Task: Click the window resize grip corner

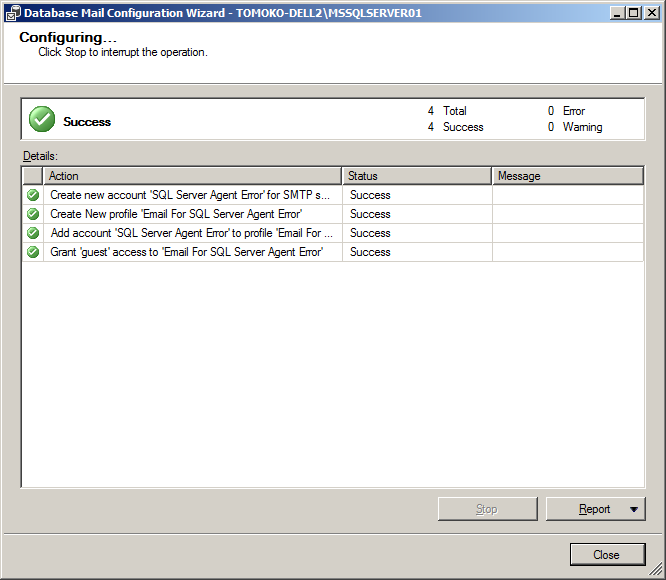Action: point(657,570)
